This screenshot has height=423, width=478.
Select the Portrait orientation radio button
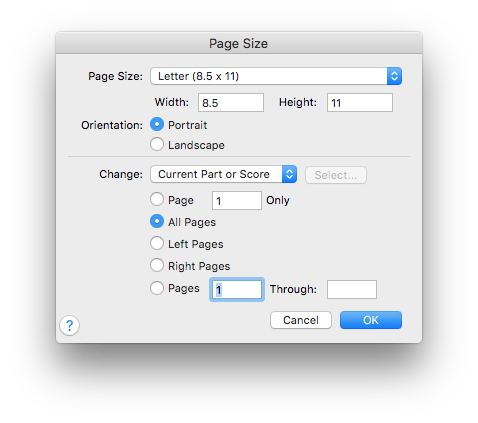(x=157, y=125)
